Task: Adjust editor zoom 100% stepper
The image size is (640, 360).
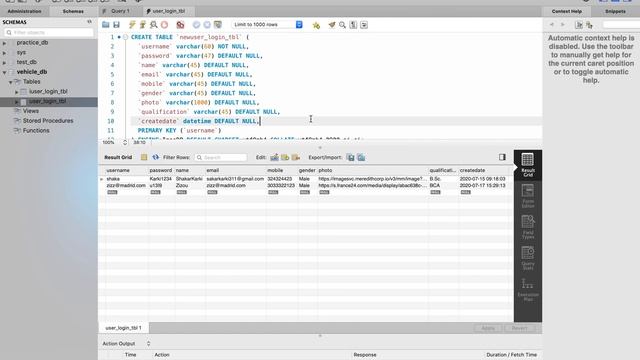Action: click(x=125, y=142)
